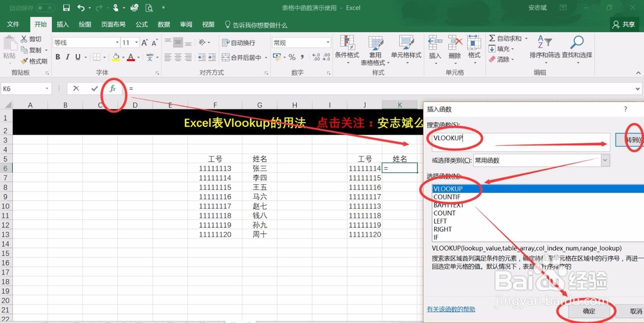Click the align left icon

167,57
